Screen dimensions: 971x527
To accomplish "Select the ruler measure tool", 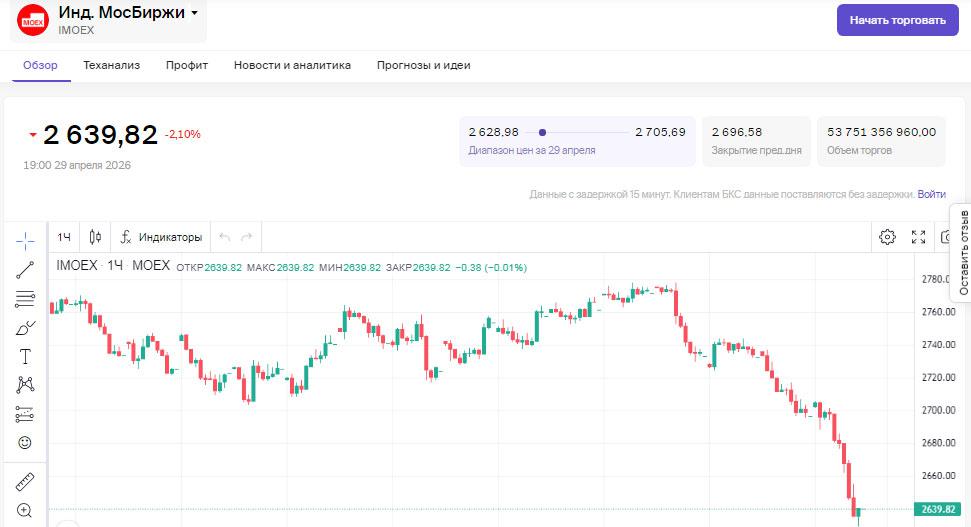I will [x=25, y=481].
